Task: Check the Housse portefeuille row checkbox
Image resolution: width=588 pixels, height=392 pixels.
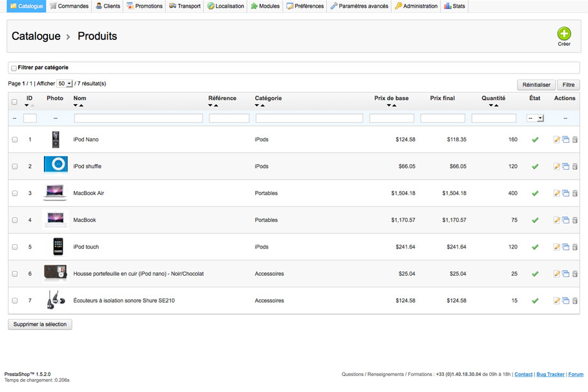Action: [x=15, y=274]
